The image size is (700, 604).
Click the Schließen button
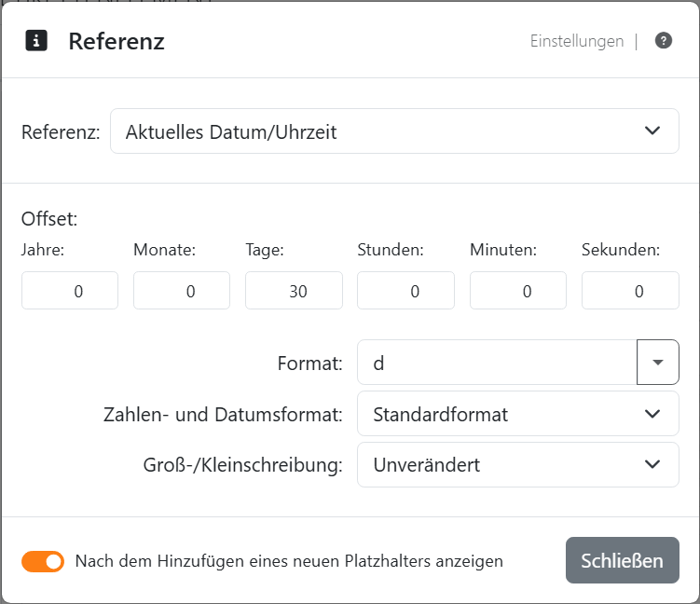point(623,560)
